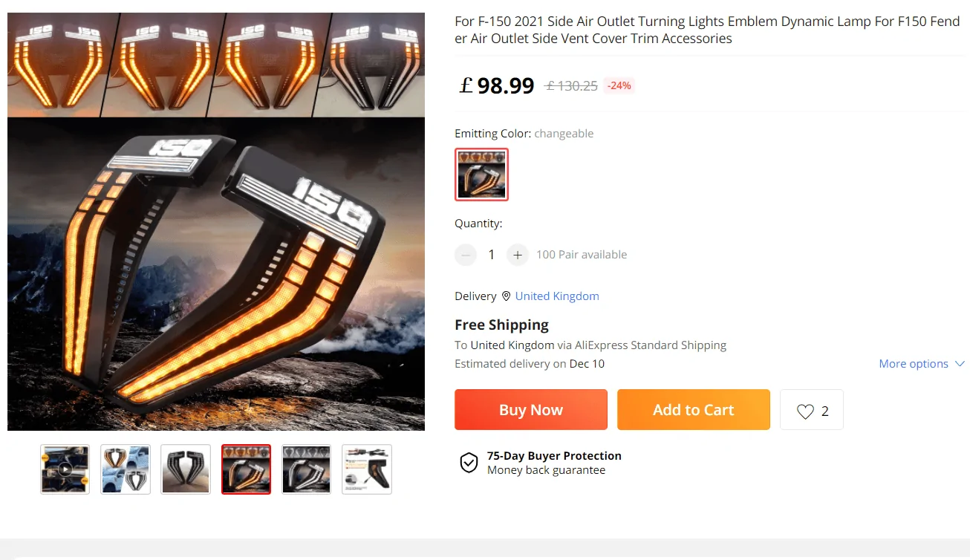This screenshot has height=560, width=970.
Task: Open the United Kingdom delivery selector
Action: (x=556, y=296)
